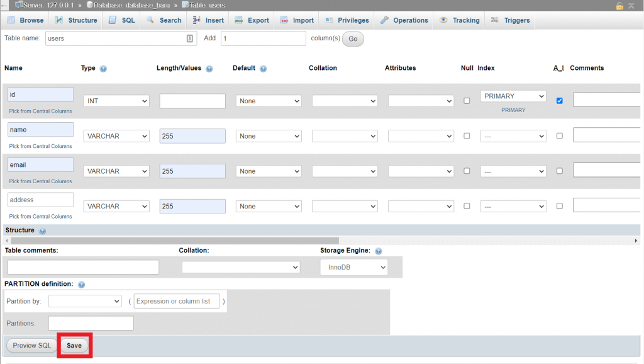
Task: Click the Preview SQL button
Action: click(31, 345)
